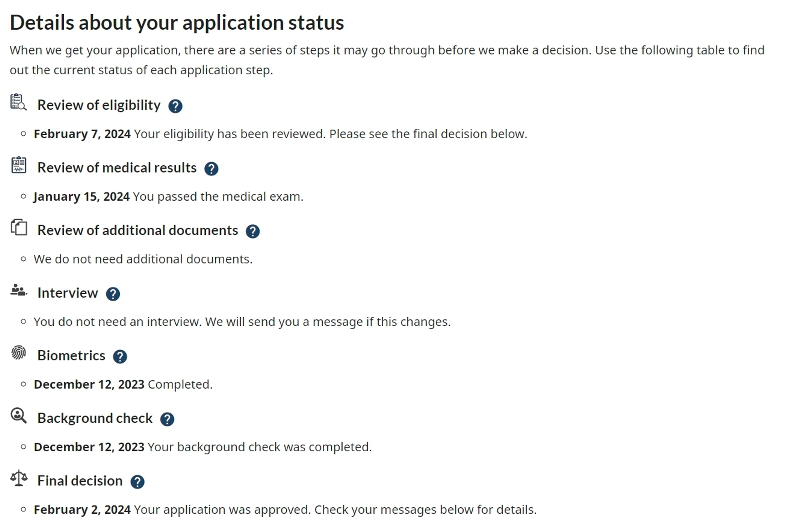
Task: Click the scales icon for Final decision
Action: click(x=19, y=478)
